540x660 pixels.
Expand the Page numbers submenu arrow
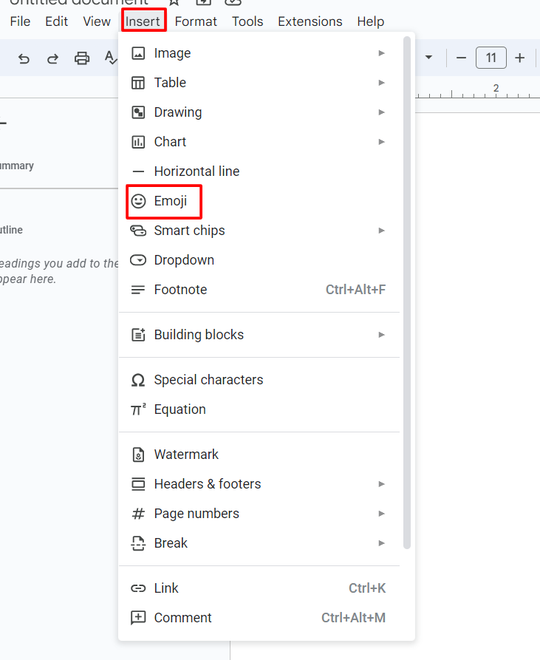pyautogui.click(x=381, y=514)
